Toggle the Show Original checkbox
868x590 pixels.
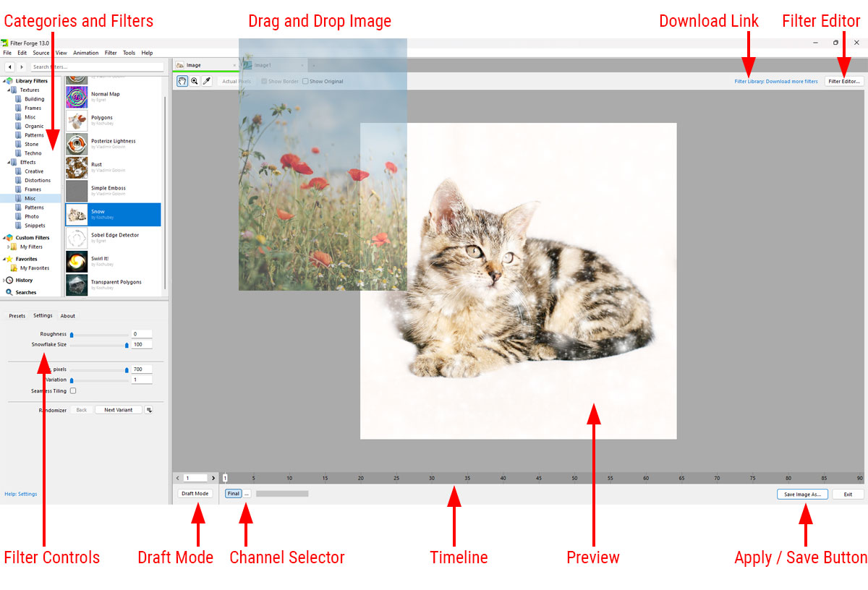305,82
